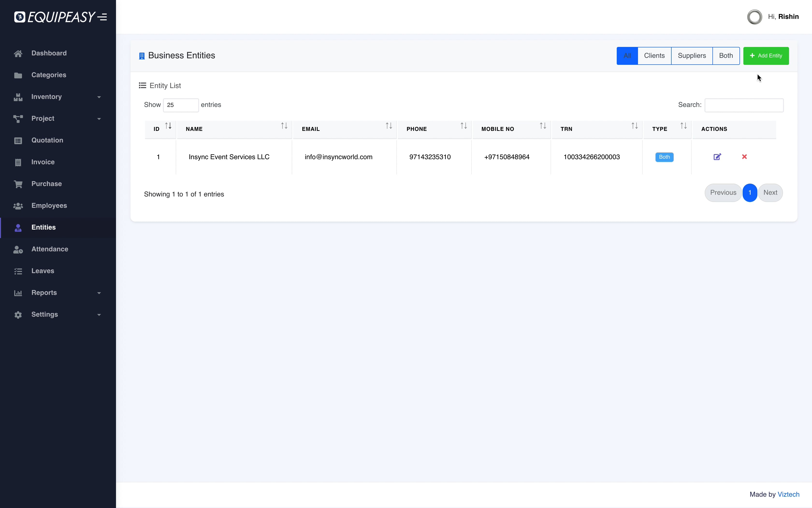Sort the table by Type column
This screenshot has width=812, height=508.
tap(667, 129)
